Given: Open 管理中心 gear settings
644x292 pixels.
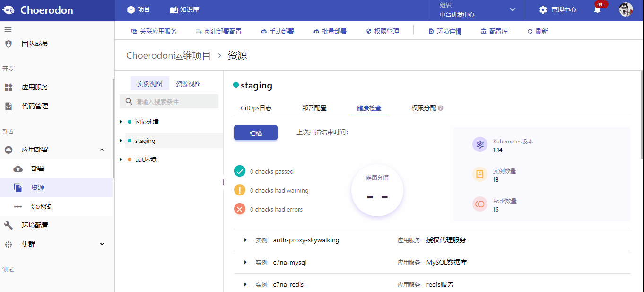Looking at the screenshot, I should pyautogui.click(x=543, y=10).
